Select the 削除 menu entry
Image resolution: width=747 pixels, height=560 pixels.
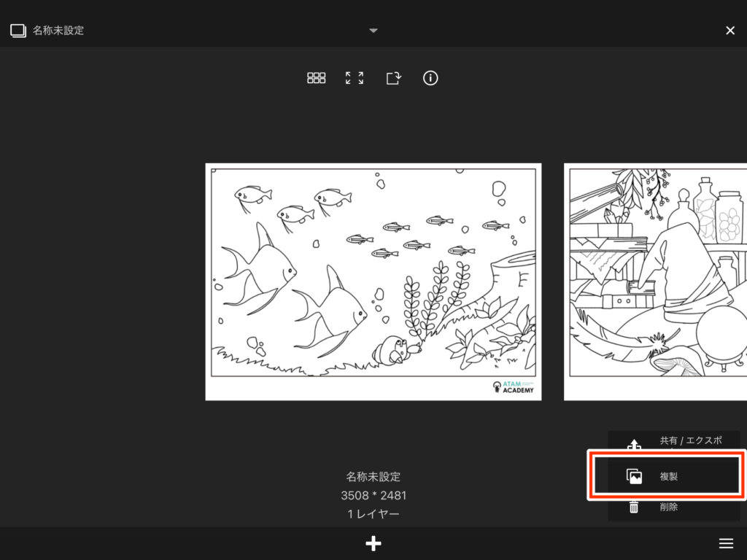click(668, 507)
